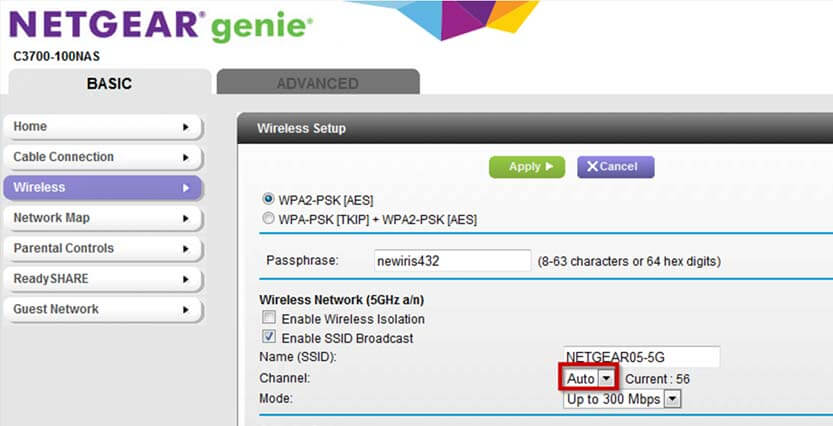Click the purple Cancel button
This screenshot has width=833, height=426.
[616, 167]
